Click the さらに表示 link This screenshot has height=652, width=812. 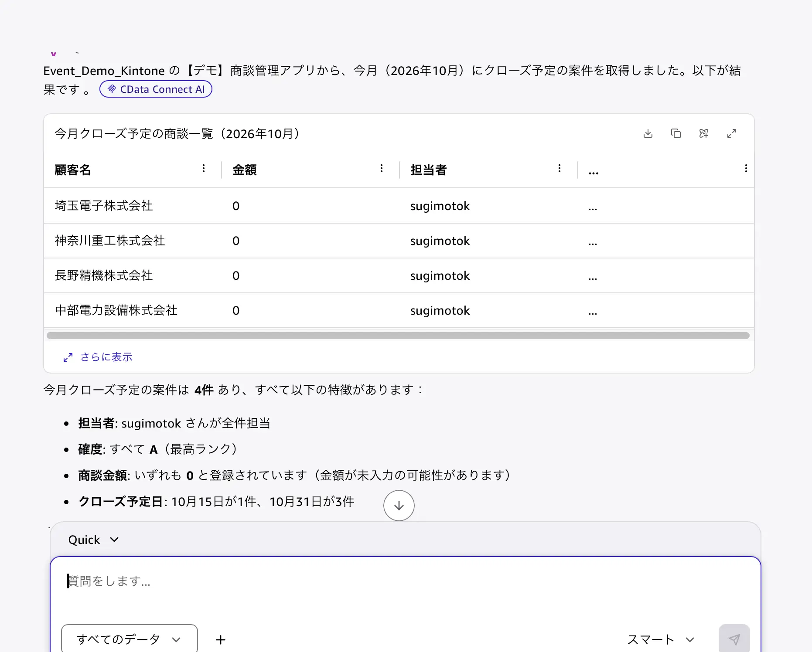click(x=106, y=357)
